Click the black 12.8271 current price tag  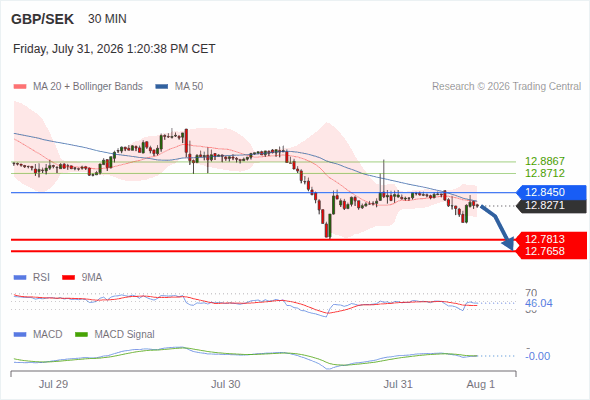click(x=551, y=205)
